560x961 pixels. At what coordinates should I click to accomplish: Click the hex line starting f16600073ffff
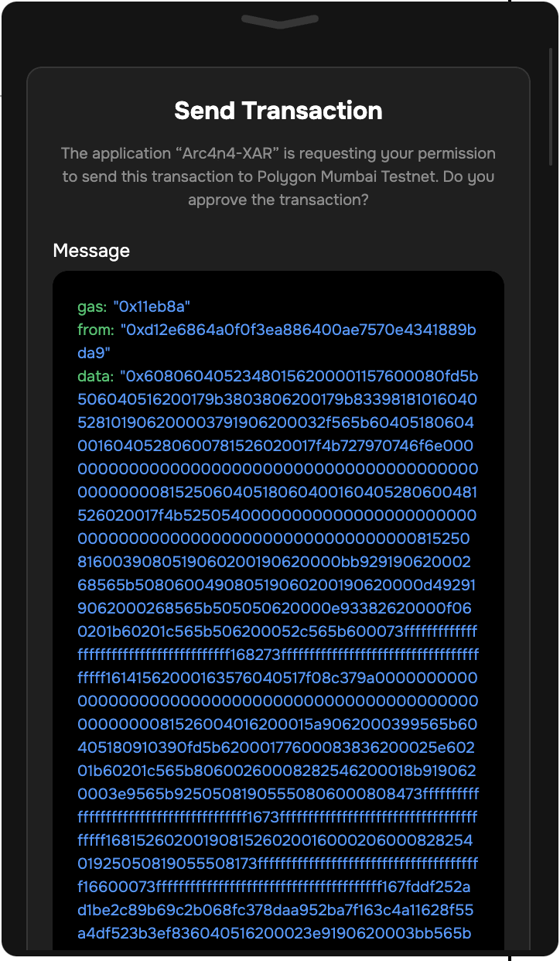point(278,887)
